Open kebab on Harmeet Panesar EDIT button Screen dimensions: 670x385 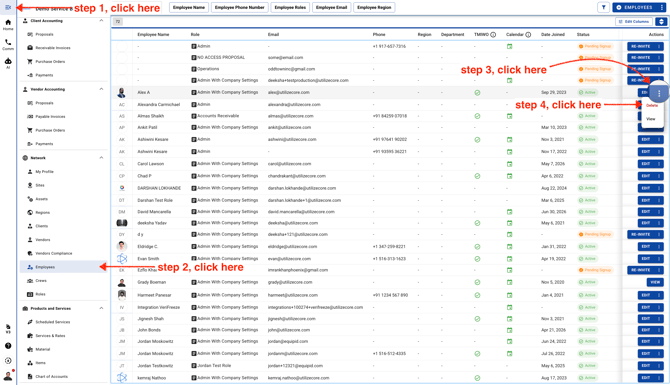pos(659,295)
